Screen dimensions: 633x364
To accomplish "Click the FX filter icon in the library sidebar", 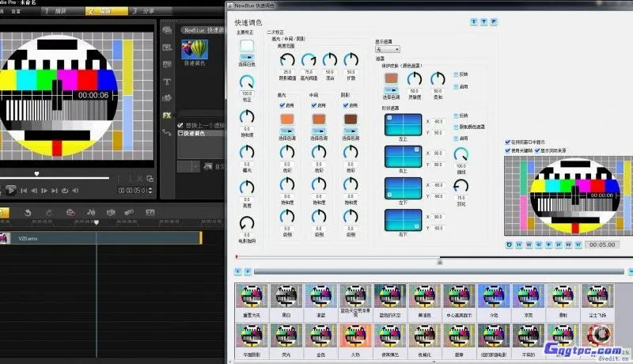I will 167,115.
